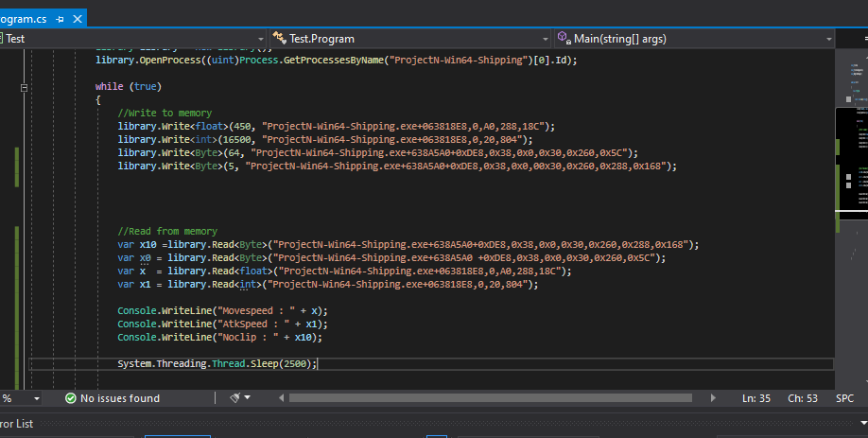Click the Ch: 53 column indicator
The image size is (868, 438).
[803, 398]
